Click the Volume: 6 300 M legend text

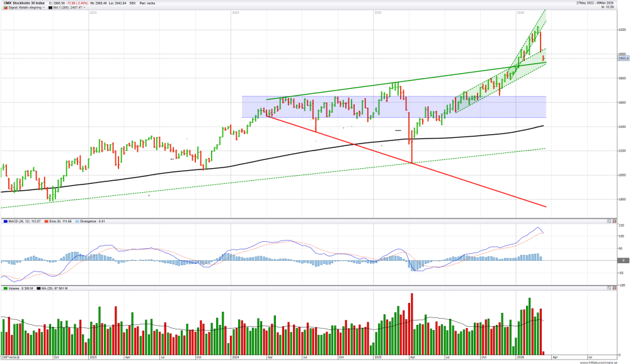click(21, 288)
